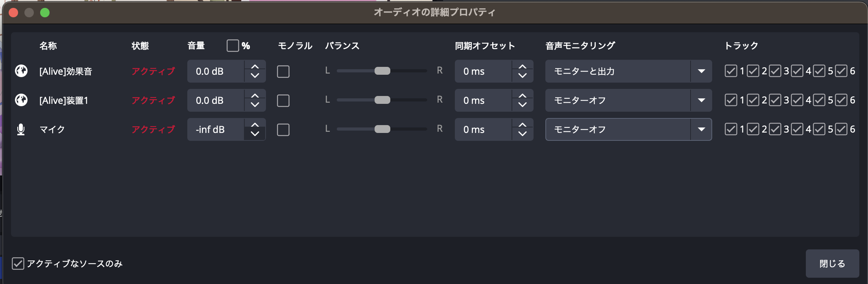Decrease volume of マイク with down arrow
Screen dimensions: 868x284
click(x=255, y=134)
